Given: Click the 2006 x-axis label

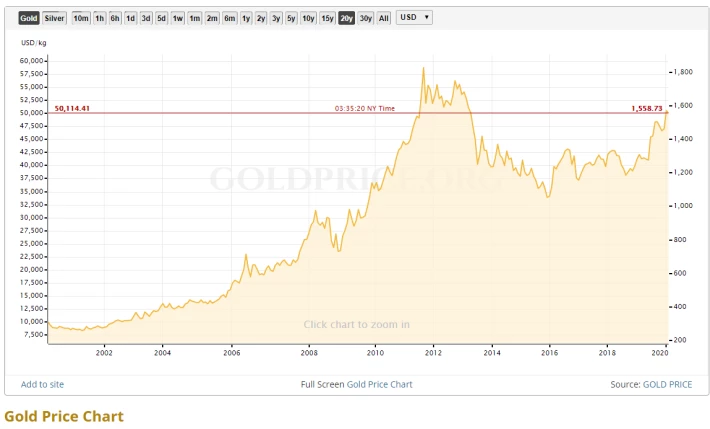Looking at the screenshot, I should [231, 353].
